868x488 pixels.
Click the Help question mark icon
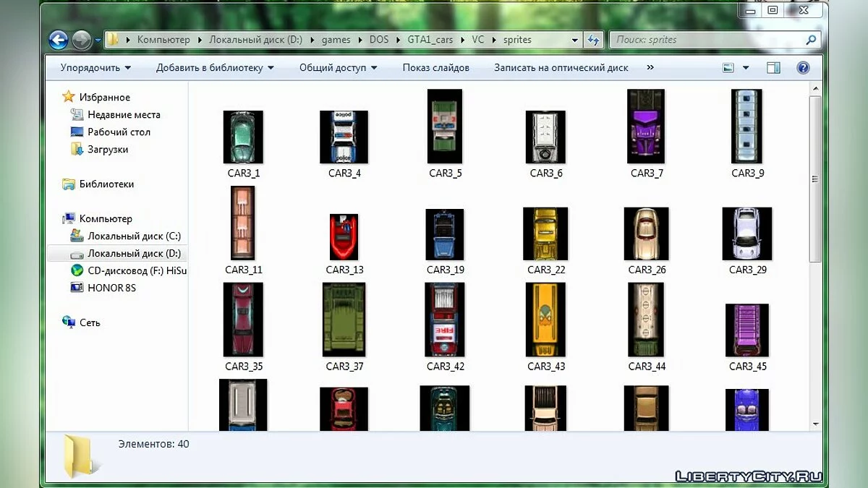pyautogui.click(x=802, y=67)
